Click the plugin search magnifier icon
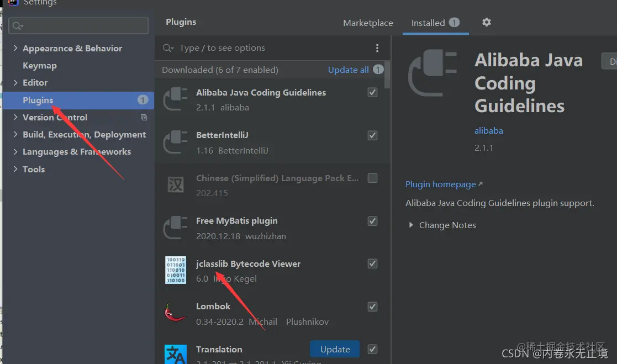This screenshot has width=617, height=364. [x=168, y=48]
